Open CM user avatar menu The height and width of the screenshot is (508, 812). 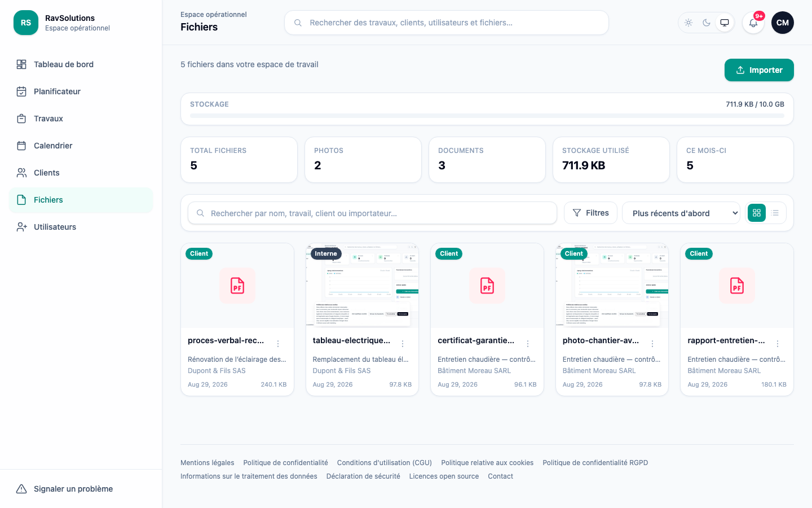[x=783, y=23]
